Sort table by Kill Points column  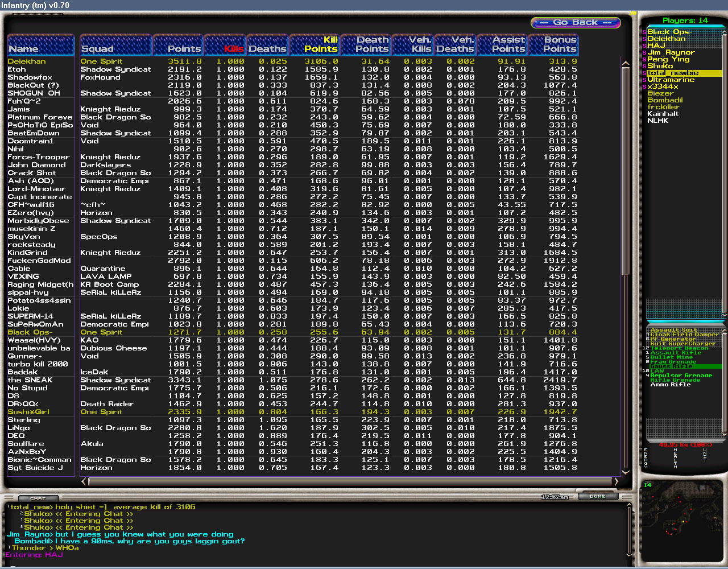(315, 44)
